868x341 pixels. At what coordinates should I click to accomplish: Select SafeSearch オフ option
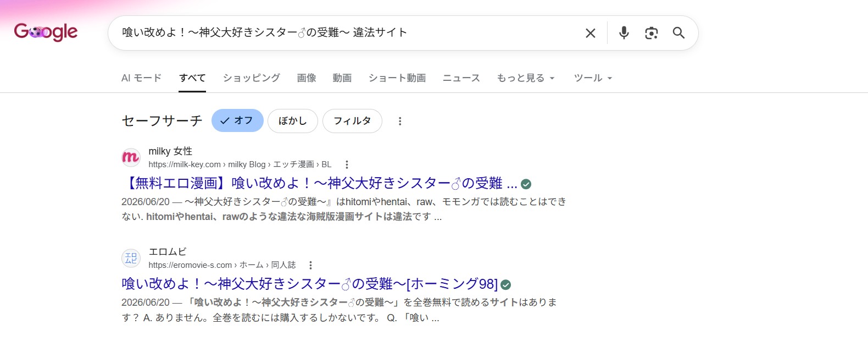pos(237,120)
